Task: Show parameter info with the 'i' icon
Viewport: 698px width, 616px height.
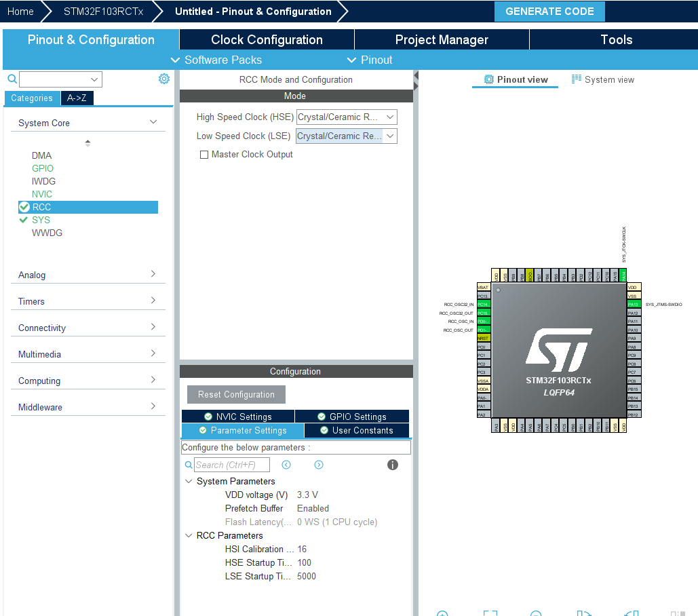Action: coord(393,465)
